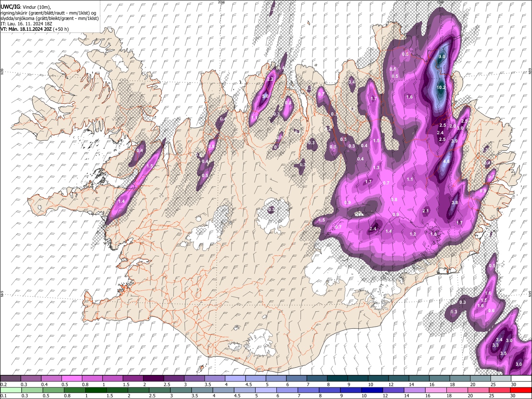Click the 9.0 precipitation value label

point(442,57)
